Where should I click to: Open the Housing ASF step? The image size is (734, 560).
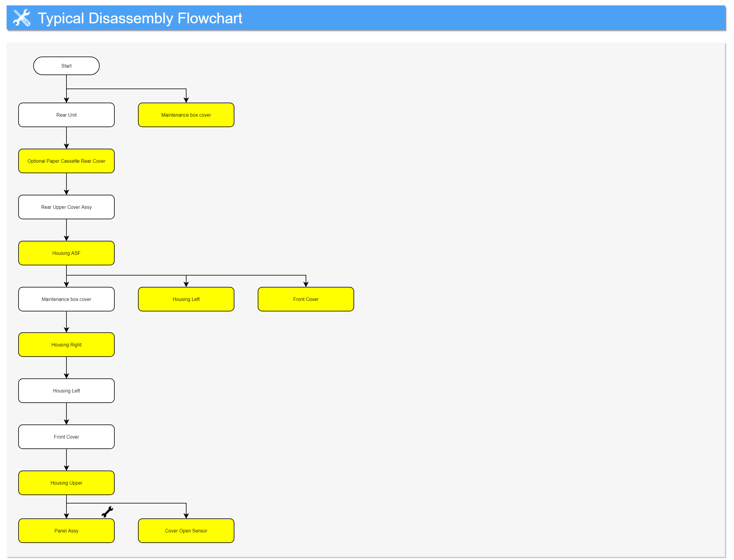[66, 253]
